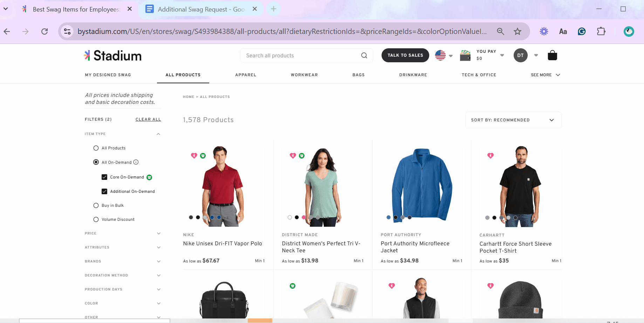Open Nike Unisex Dri-FIT Vapor Polo link
Screen dimensions: 644x323
point(222,244)
